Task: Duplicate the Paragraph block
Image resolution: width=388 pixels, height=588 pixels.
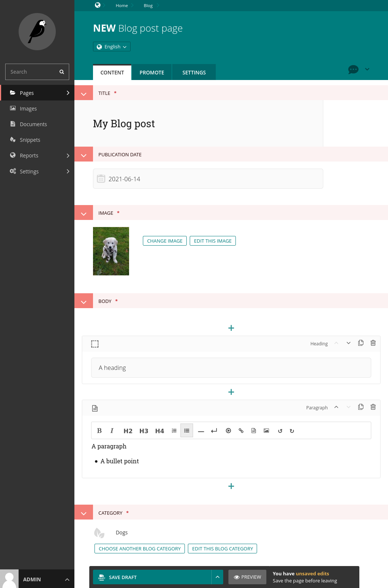Action: click(x=361, y=407)
